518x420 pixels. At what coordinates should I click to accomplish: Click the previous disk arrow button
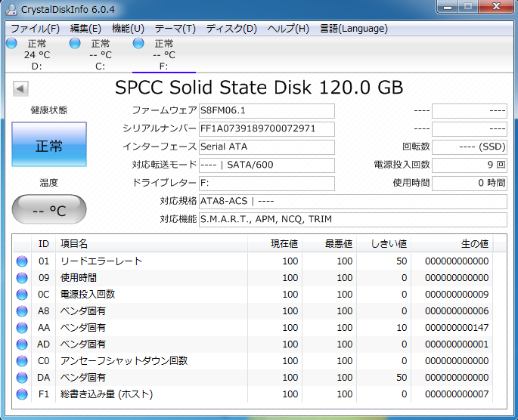pos(20,89)
